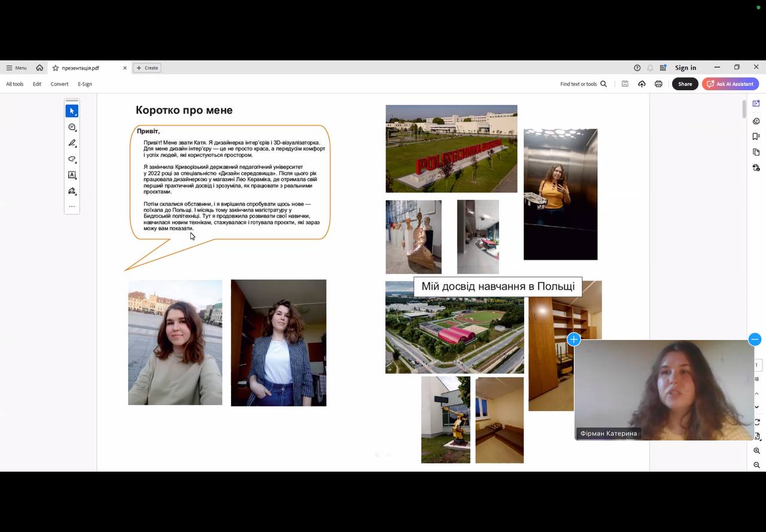This screenshot has width=766, height=532.
Task: Click the upload to cloud icon
Action: point(642,84)
